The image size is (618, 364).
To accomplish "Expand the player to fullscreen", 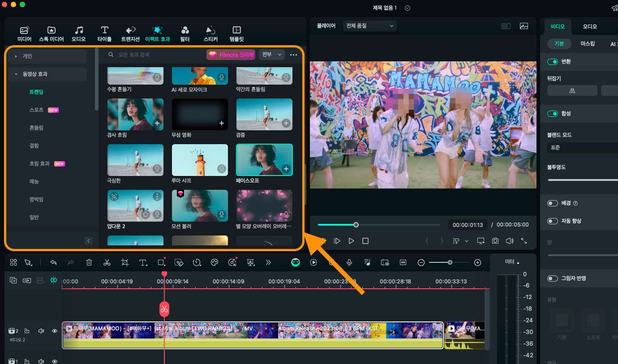I will (x=524, y=241).
